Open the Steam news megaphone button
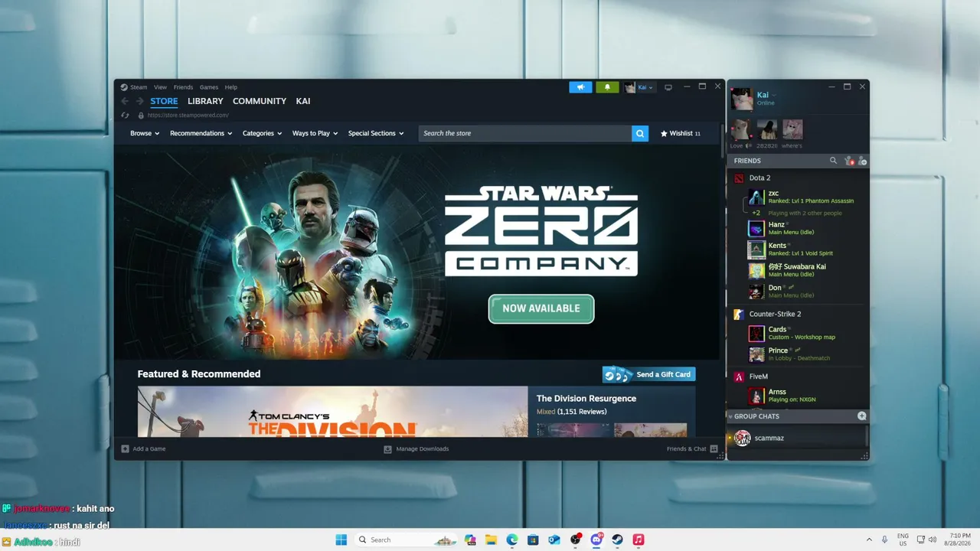 click(580, 87)
